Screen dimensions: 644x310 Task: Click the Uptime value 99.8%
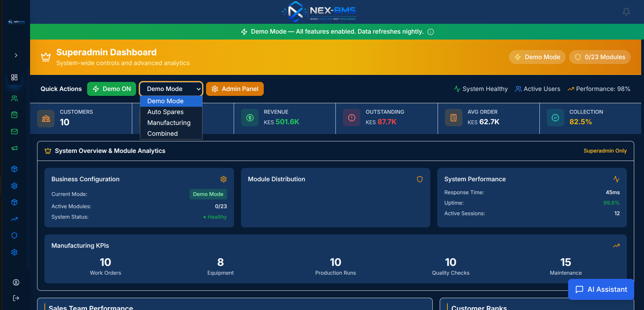[x=611, y=203]
